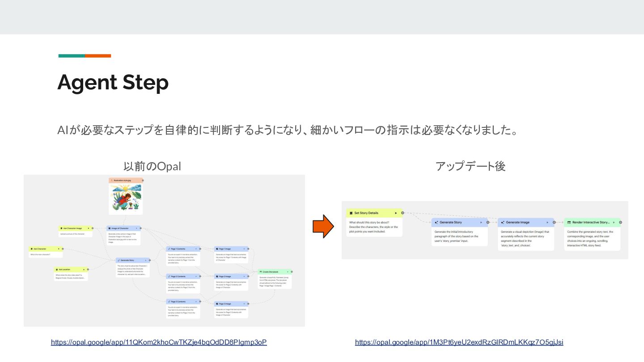
Task: Run the Generate Story node in the update diagram
Action: coord(481,222)
